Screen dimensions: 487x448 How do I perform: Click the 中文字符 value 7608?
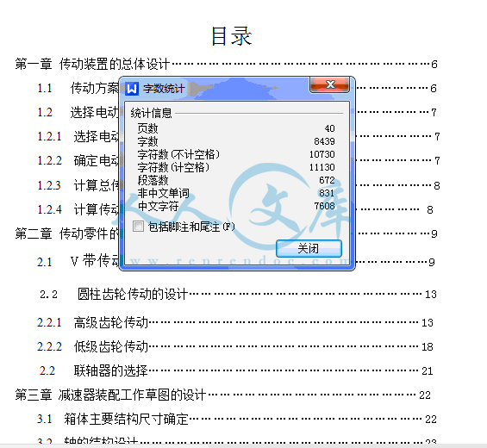click(324, 206)
